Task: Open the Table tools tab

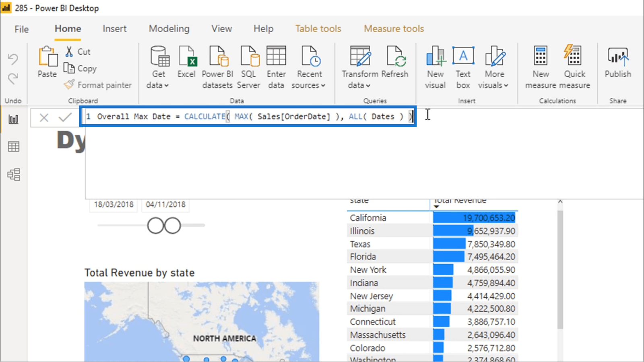Action: click(318, 29)
